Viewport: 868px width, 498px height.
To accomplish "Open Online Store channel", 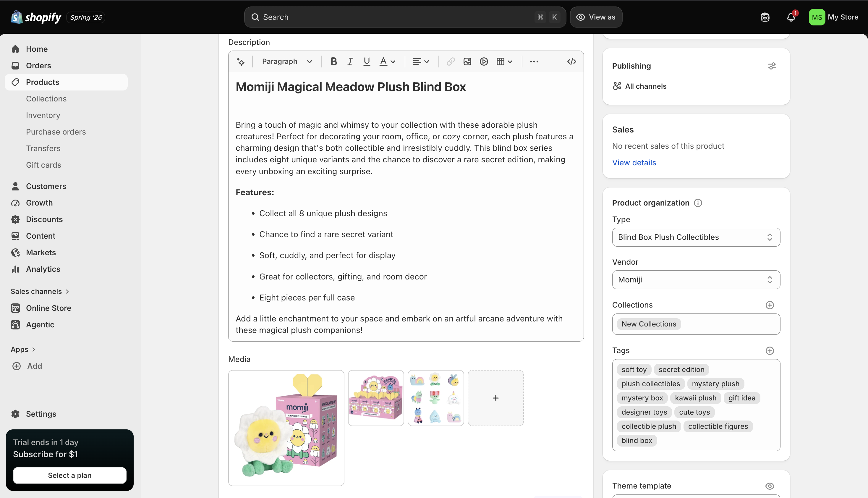I will coord(66,308).
